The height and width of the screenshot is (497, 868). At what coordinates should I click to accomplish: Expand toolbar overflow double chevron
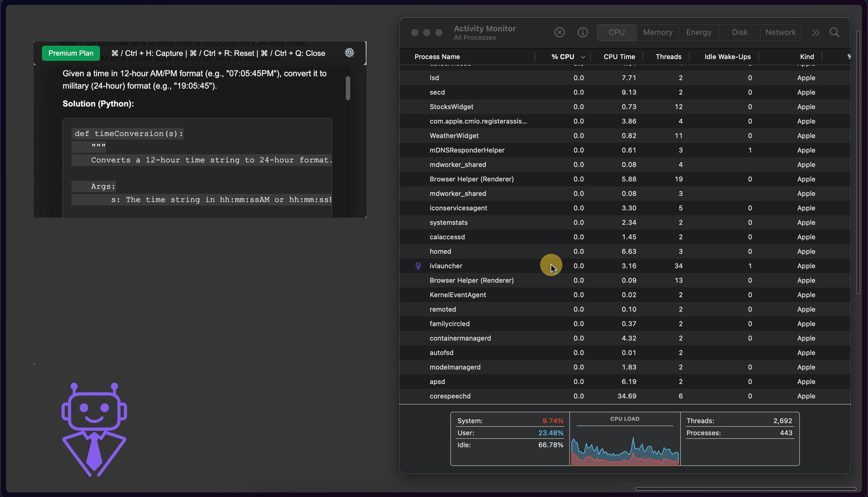(x=815, y=33)
